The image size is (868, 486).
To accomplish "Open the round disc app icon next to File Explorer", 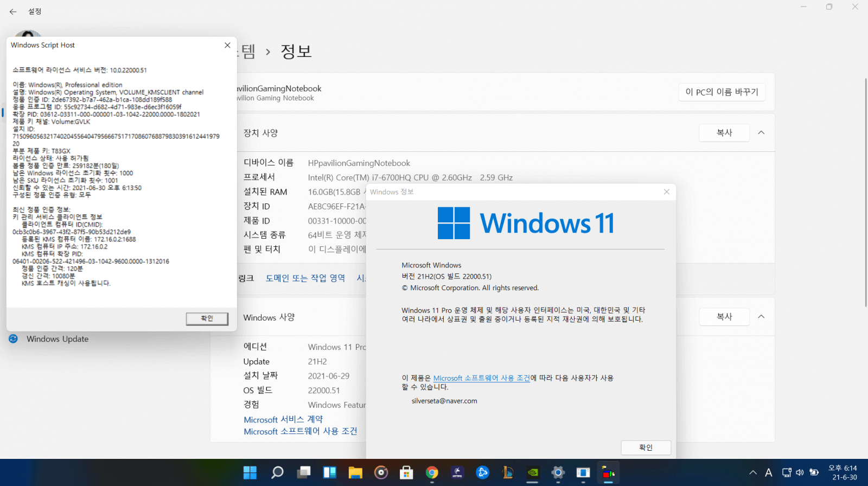I will pos(381,472).
